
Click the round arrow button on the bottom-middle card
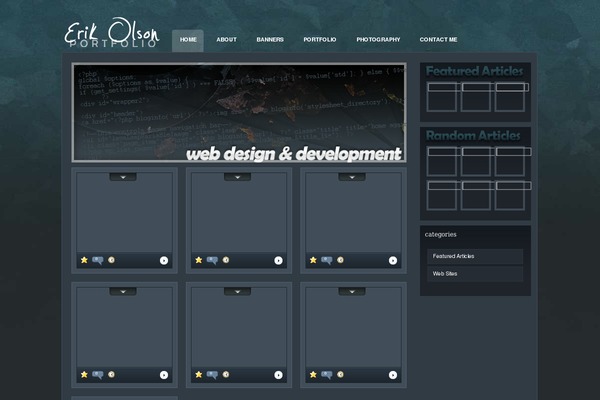tap(278, 375)
